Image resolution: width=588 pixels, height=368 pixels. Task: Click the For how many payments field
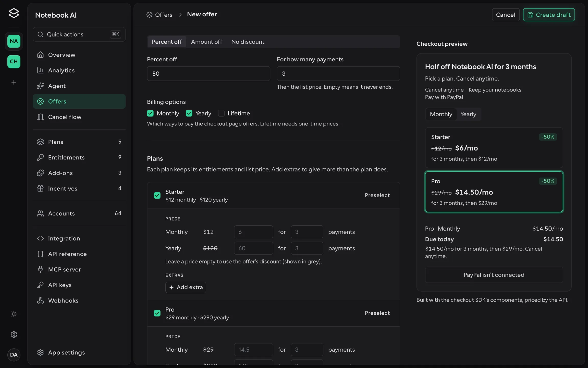pos(338,74)
